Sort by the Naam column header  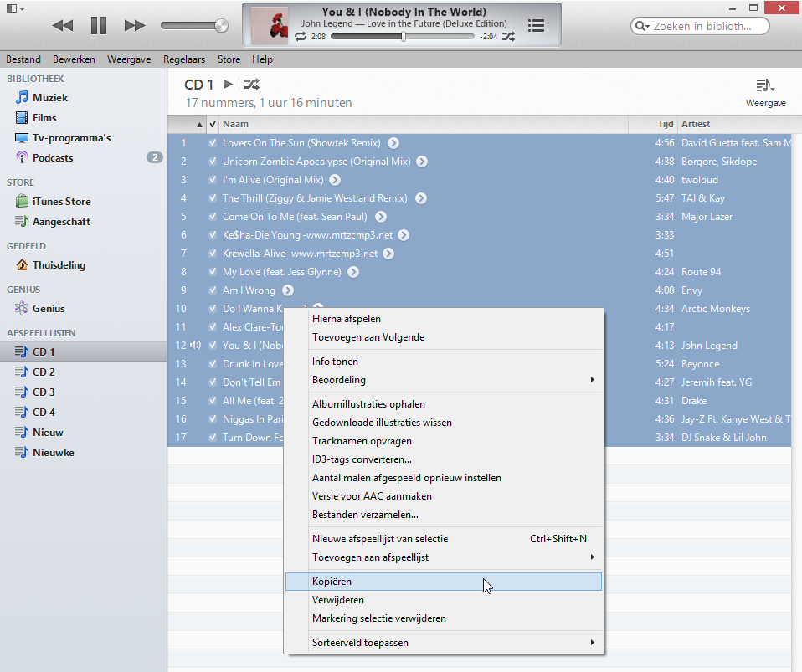click(x=424, y=124)
